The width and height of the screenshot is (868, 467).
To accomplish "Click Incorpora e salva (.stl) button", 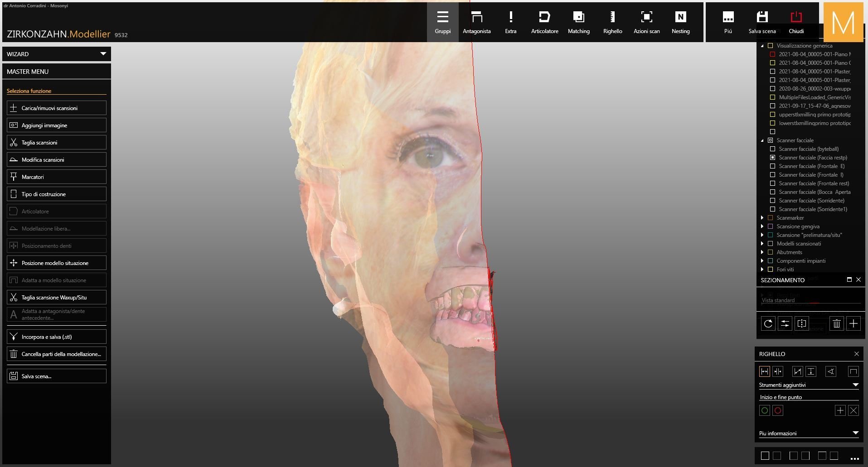I will pos(57,337).
